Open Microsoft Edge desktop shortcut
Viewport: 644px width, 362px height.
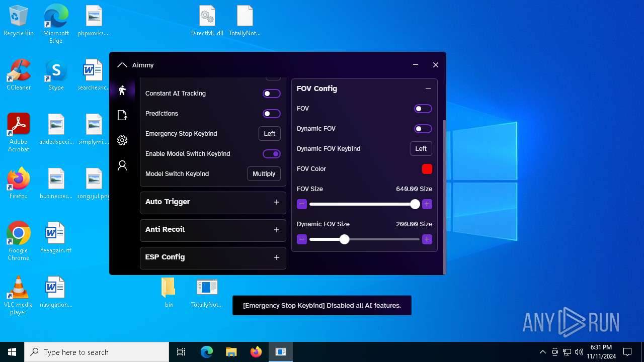click(x=56, y=24)
